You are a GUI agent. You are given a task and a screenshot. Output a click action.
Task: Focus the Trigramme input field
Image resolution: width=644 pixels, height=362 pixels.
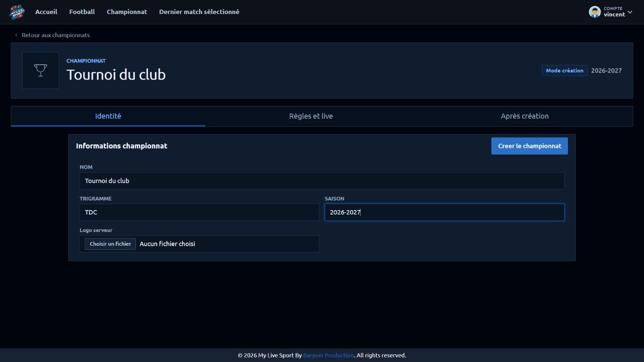click(199, 212)
